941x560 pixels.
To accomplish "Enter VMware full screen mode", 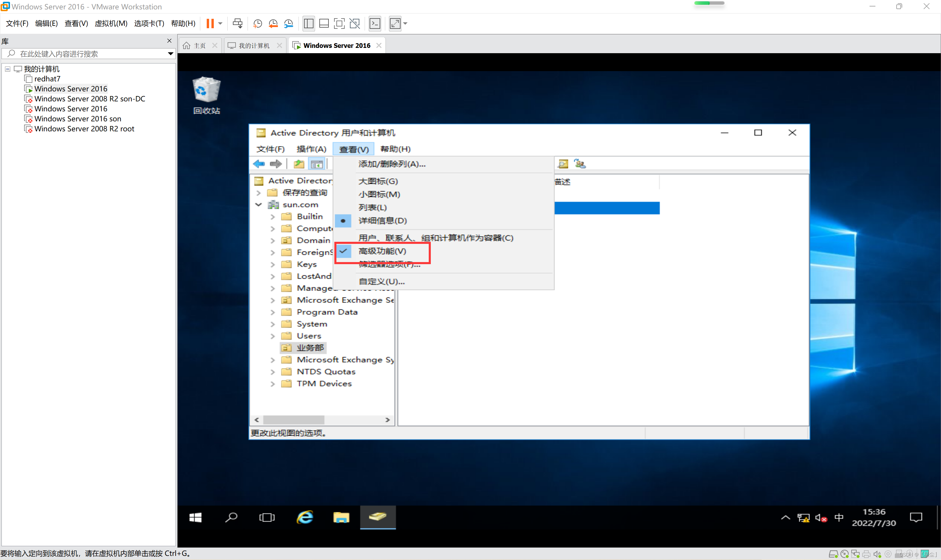I will [339, 24].
